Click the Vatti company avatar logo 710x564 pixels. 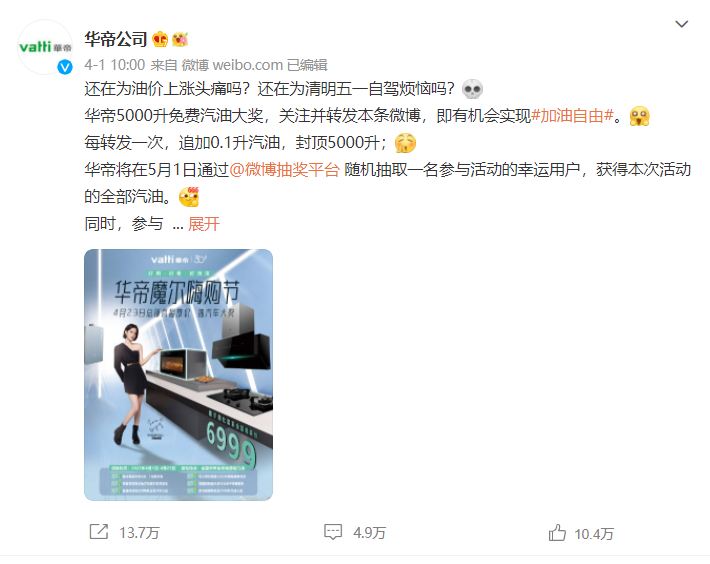pos(45,47)
